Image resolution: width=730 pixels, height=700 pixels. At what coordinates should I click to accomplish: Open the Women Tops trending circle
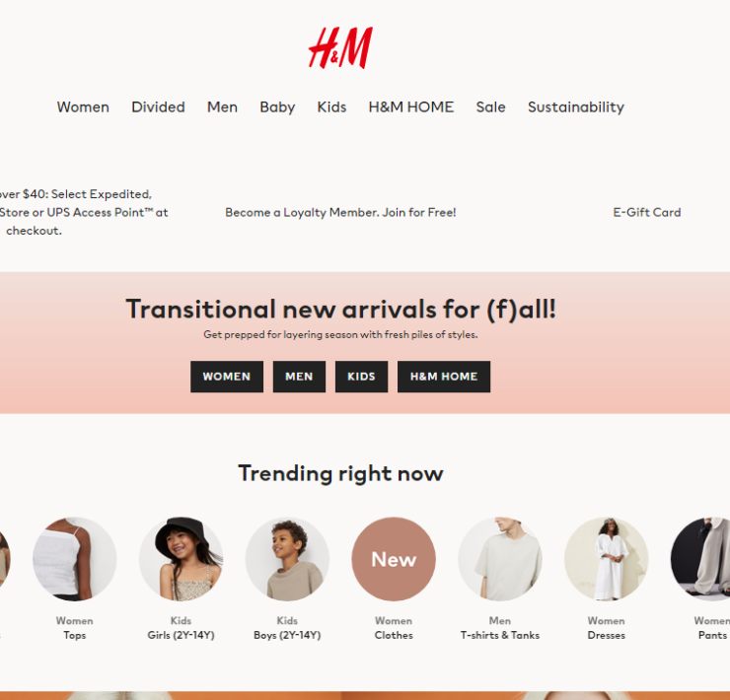[75, 559]
